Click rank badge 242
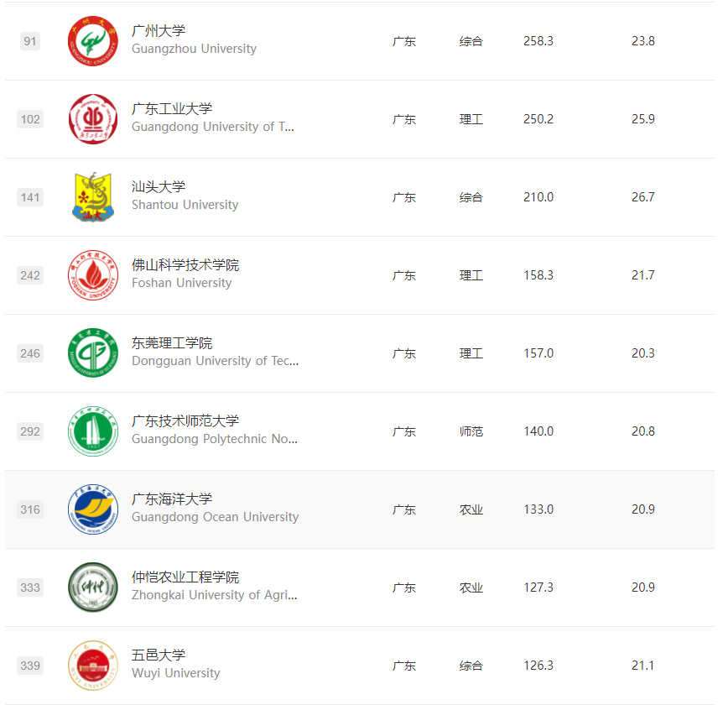This screenshot has width=728, height=705. pos(30,275)
